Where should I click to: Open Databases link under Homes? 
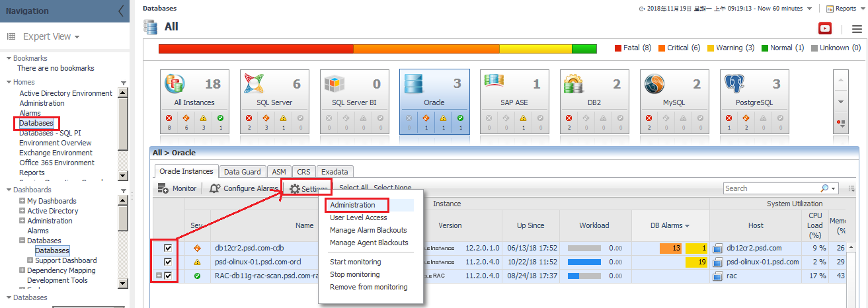click(x=36, y=123)
